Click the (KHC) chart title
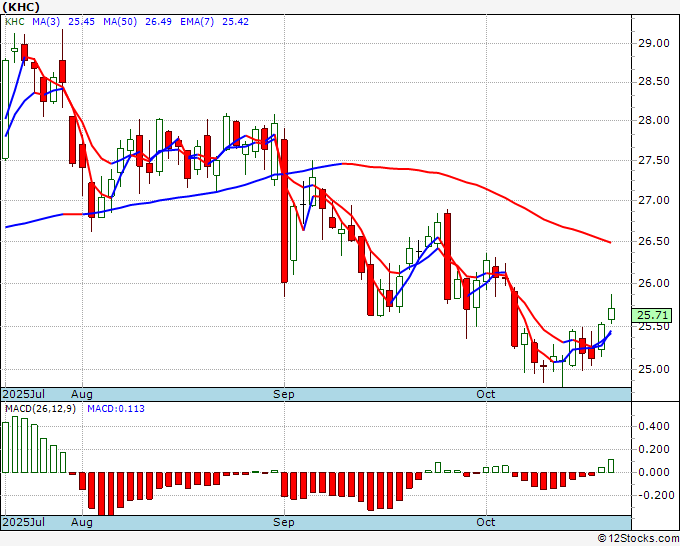Image resolution: width=680 pixels, height=546 pixels. 21,7
